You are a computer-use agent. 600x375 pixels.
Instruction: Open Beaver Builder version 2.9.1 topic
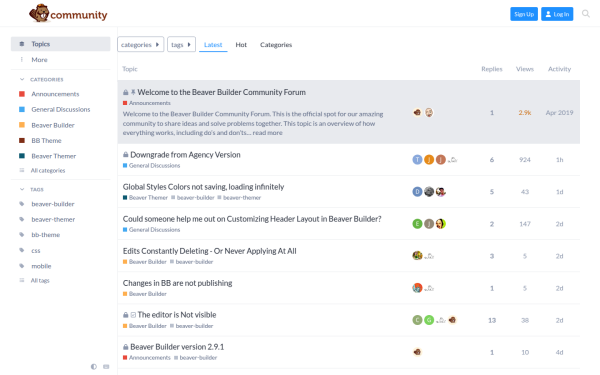pos(177,347)
